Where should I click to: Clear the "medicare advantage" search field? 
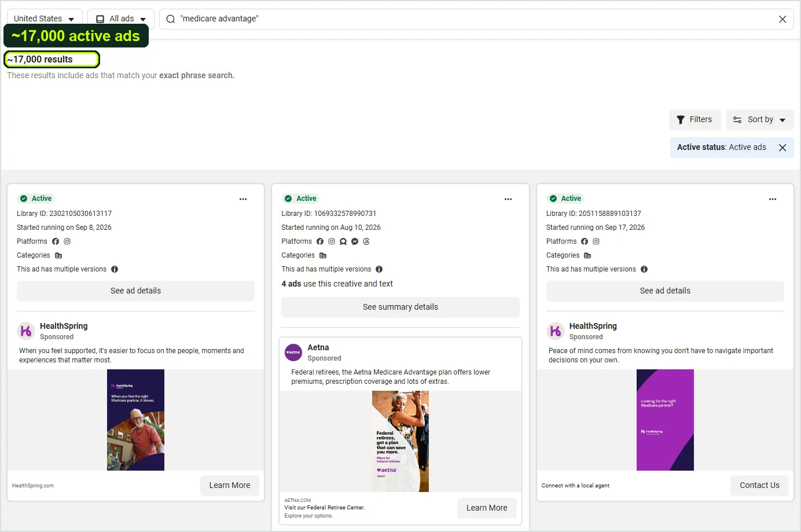coord(782,19)
